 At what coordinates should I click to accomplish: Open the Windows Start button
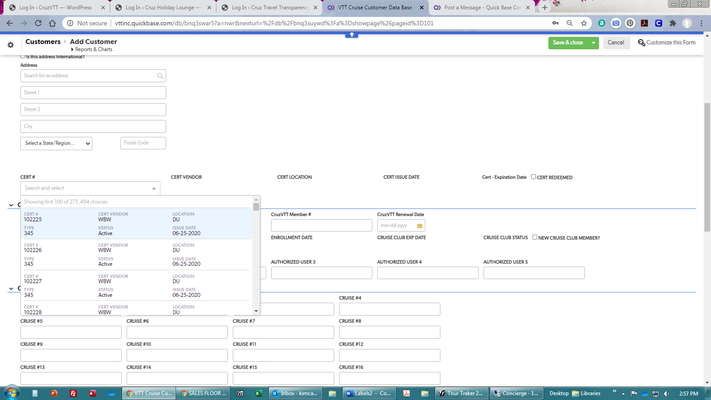(11, 393)
